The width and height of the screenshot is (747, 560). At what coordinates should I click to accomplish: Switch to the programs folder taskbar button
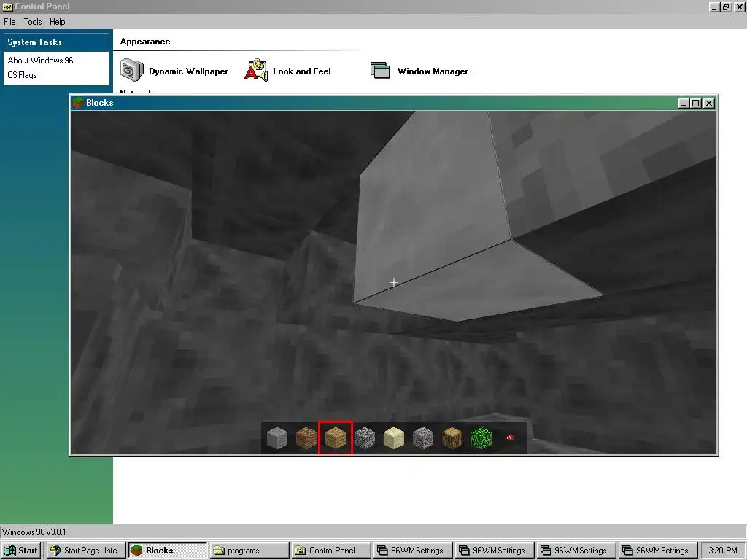(249, 551)
